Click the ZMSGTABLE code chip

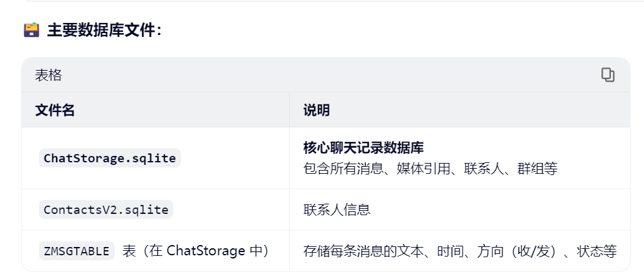[x=76, y=251]
